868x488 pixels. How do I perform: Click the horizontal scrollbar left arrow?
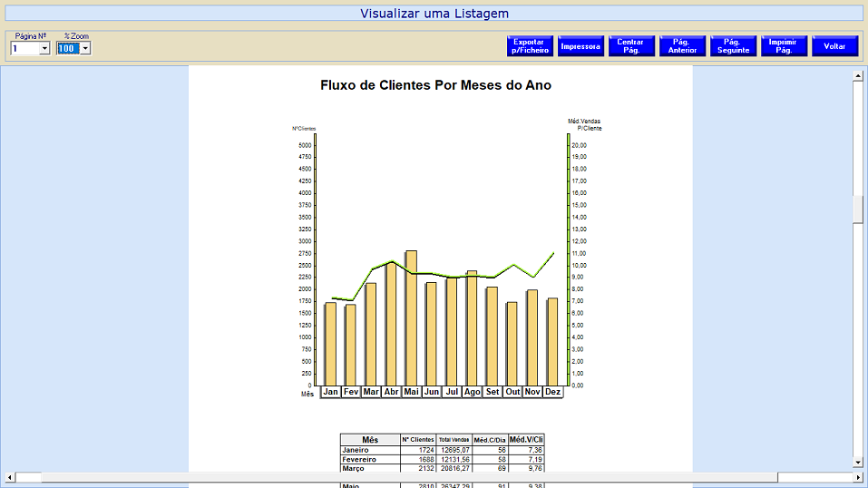pyautogui.click(x=9, y=477)
